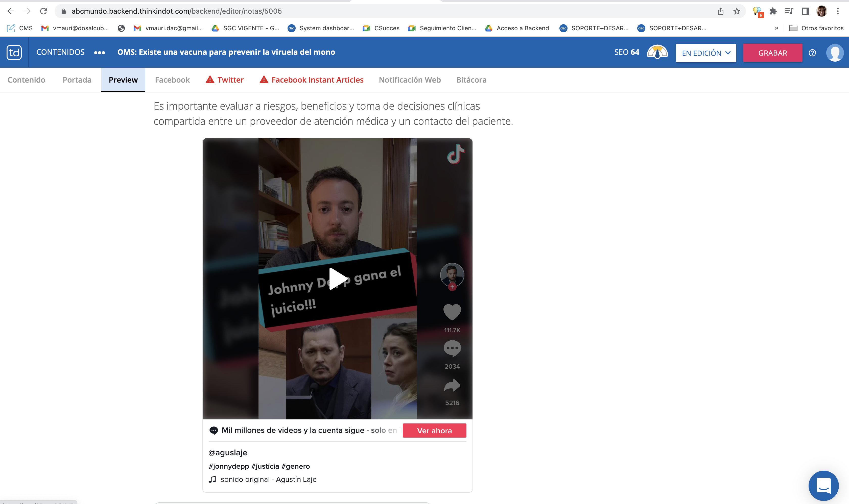Expand the hidden bookmarks chevron
This screenshot has width=849, height=504.
tap(776, 28)
